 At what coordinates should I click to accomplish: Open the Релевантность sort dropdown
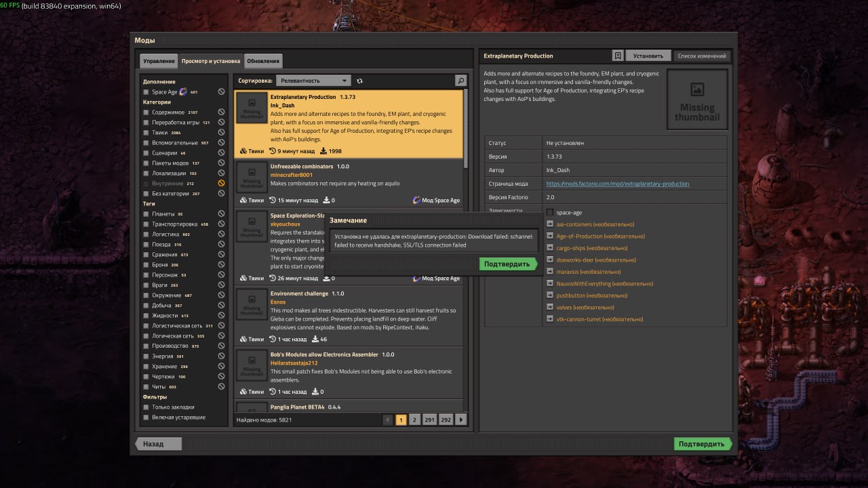(313, 81)
